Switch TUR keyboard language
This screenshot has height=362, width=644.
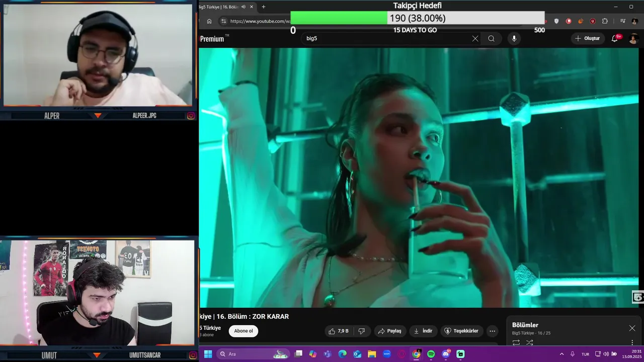pos(585,354)
